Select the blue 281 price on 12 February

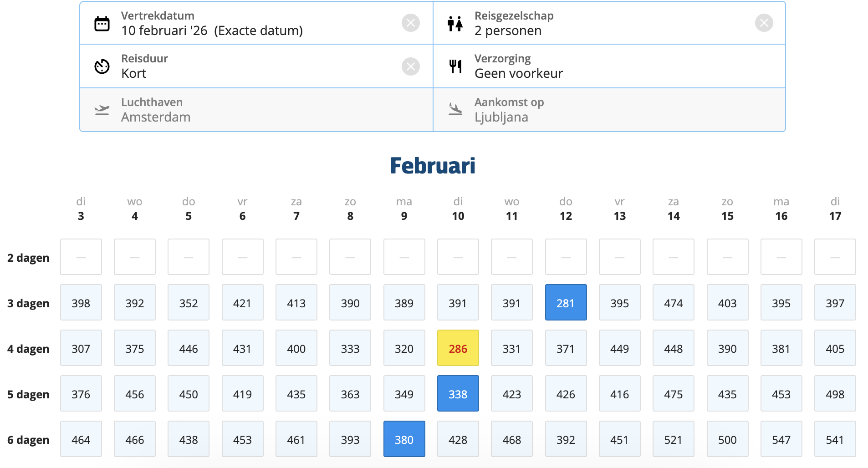(x=565, y=303)
